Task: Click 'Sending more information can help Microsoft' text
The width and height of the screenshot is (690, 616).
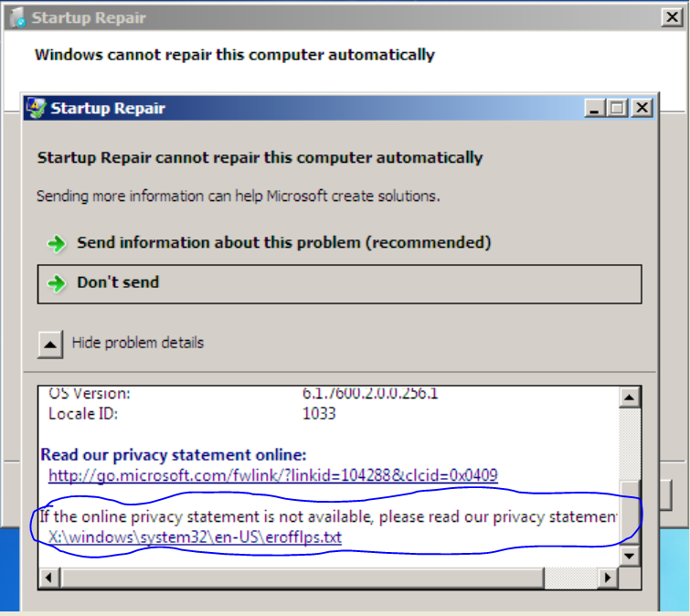Action: coord(238,196)
